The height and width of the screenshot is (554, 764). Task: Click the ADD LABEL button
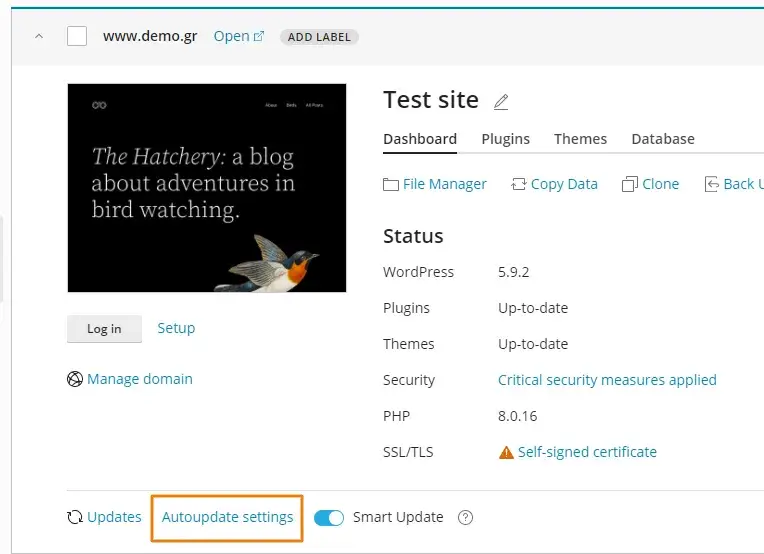coord(319,37)
